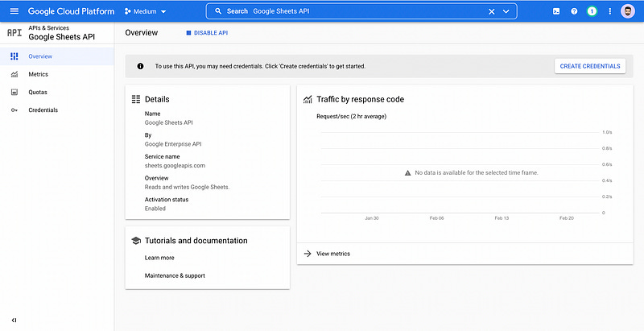Activate Cloud Shell terminal icon
Screen dimensions: 644x331
click(x=556, y=12)
